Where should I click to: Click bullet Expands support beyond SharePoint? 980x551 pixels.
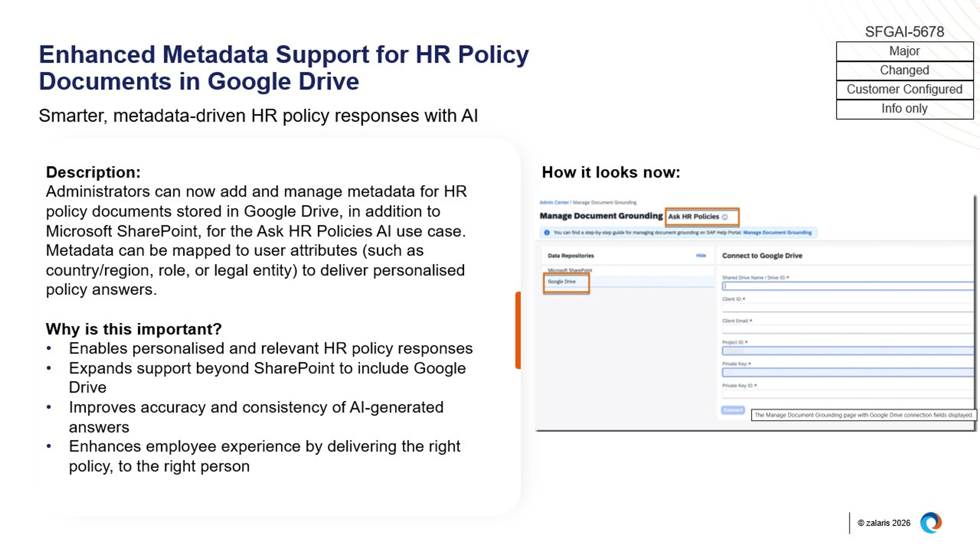(267, 378)
